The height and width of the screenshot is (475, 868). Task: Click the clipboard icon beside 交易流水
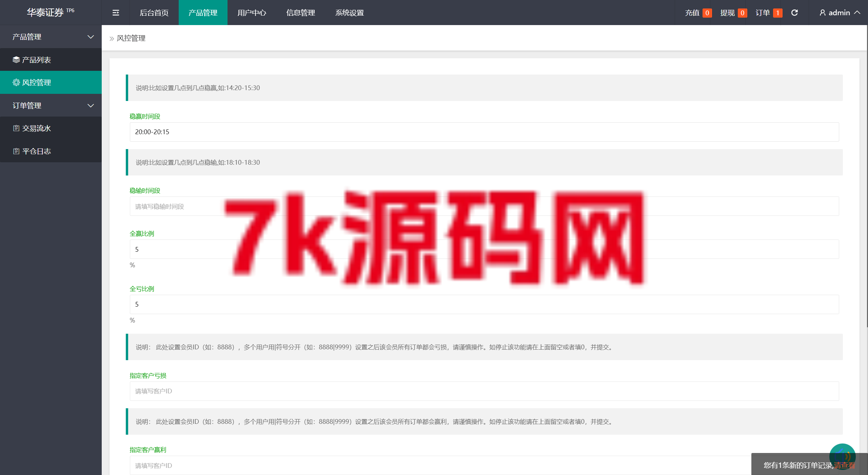click(16, 128)
